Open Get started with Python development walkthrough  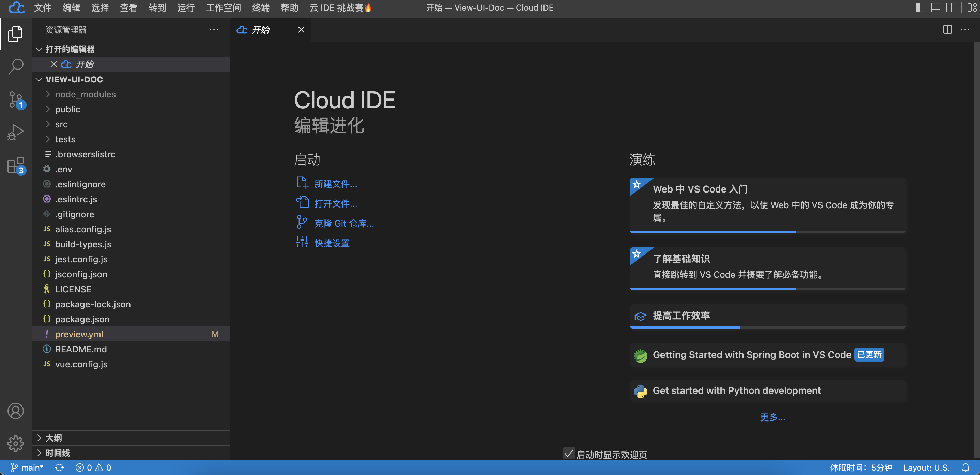pyautogui.click(x=767, y=391)
